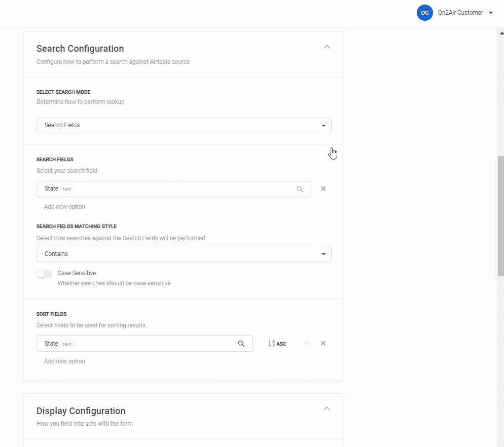Click the page vertical scrollbar thumb

pos(500,215)
